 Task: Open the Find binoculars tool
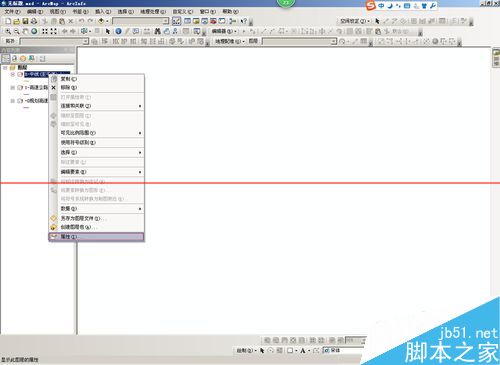[158, 31]
